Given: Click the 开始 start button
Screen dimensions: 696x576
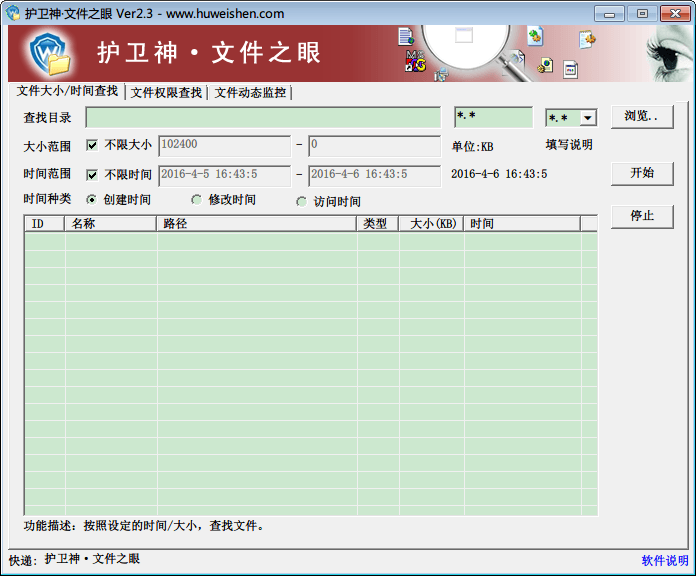Looking at the screenshot, I should click(x=642, y=174).
